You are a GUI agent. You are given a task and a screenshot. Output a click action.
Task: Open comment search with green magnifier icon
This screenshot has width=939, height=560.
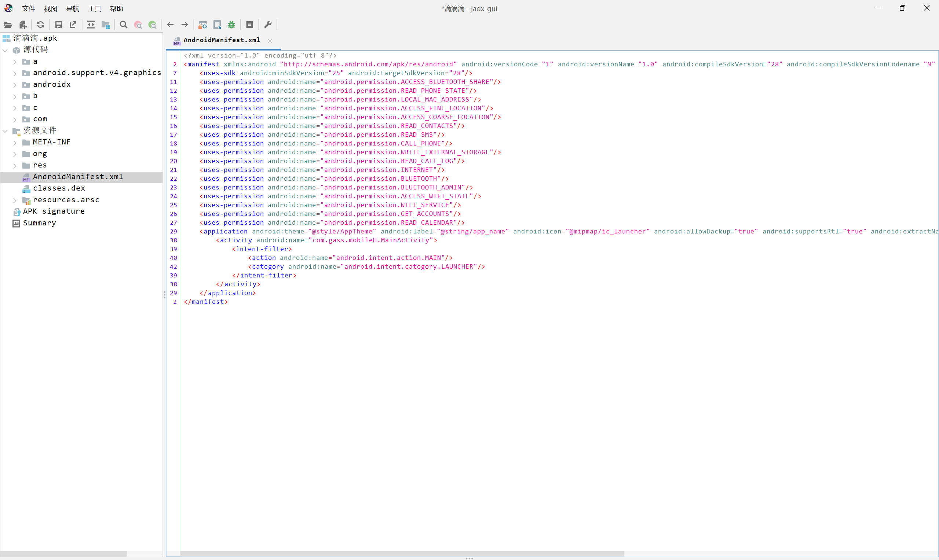click(x=153, y=25)
